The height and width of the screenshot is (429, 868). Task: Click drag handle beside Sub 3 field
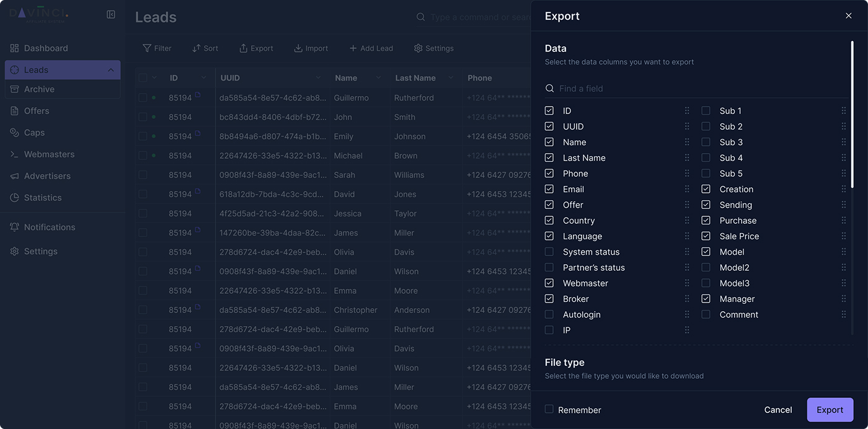[843, 142]
